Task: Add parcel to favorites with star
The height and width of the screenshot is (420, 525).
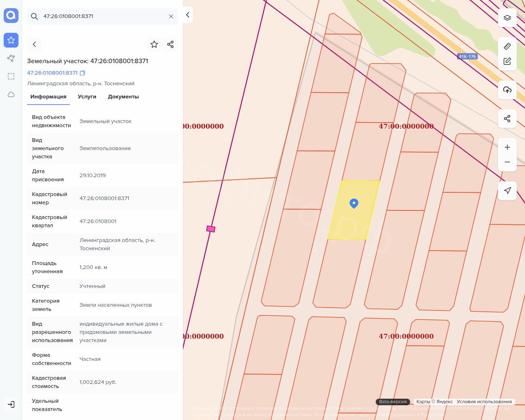Action: click(154, 44)
